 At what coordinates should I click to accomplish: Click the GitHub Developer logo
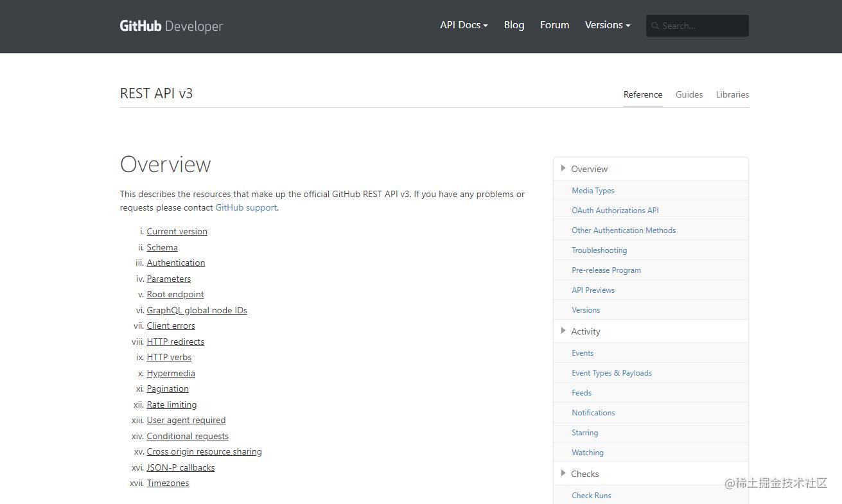coord(171,26)
